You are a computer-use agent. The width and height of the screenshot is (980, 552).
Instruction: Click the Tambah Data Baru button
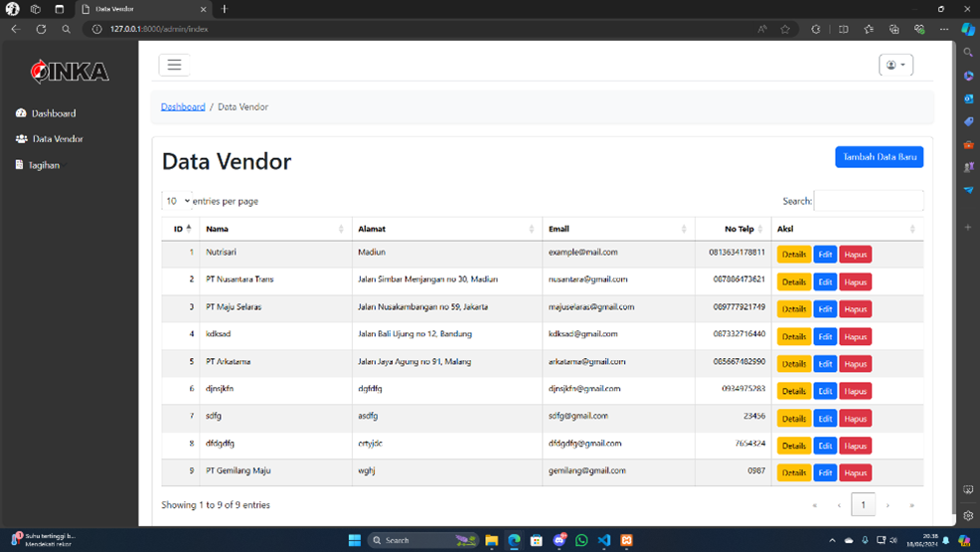879,157
